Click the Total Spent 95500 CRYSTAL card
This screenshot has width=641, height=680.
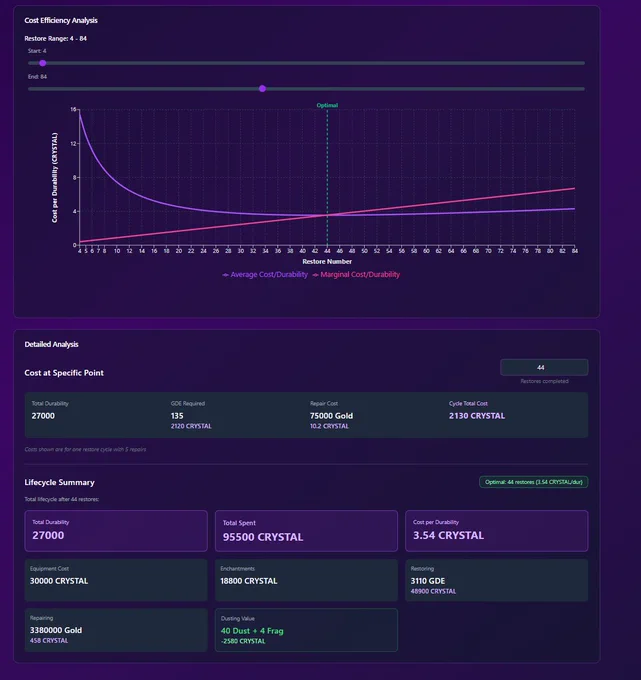(306, 531)
